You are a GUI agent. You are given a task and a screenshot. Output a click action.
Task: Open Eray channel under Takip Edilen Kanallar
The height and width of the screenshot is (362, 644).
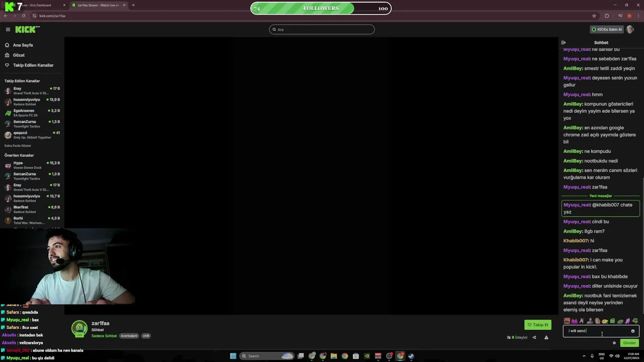(x=32, y=90)
